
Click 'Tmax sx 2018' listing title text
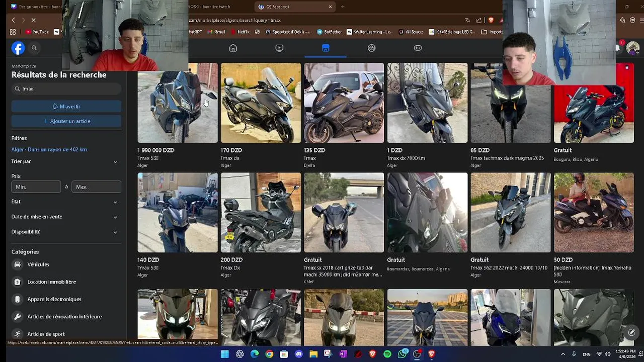click(343, 271)
